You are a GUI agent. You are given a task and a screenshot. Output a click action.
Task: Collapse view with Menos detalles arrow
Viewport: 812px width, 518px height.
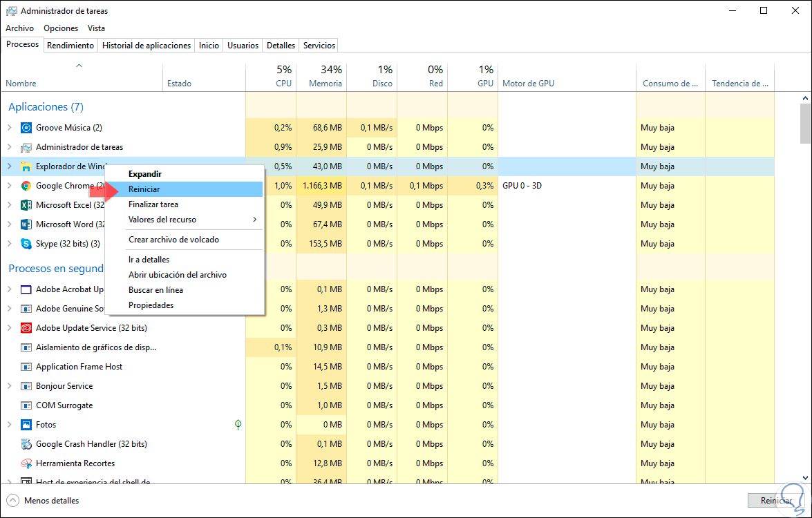(x=12, y=501)
